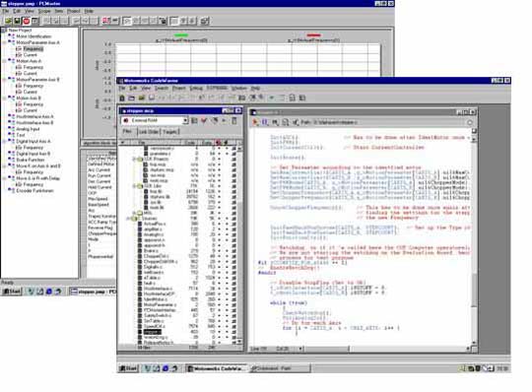Click the first quick-launch icon beside front Start button
This screenshot has height=392, width=532.
pos(147,368)
